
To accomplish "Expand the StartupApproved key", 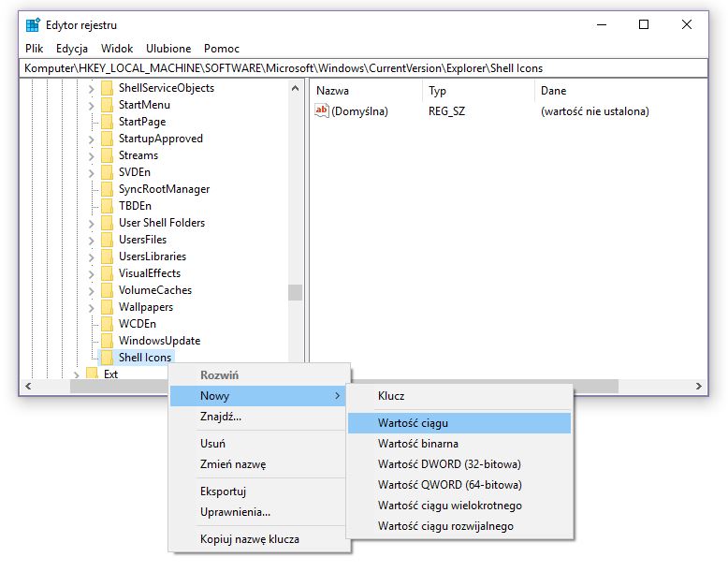I will [x=91, y=139].
